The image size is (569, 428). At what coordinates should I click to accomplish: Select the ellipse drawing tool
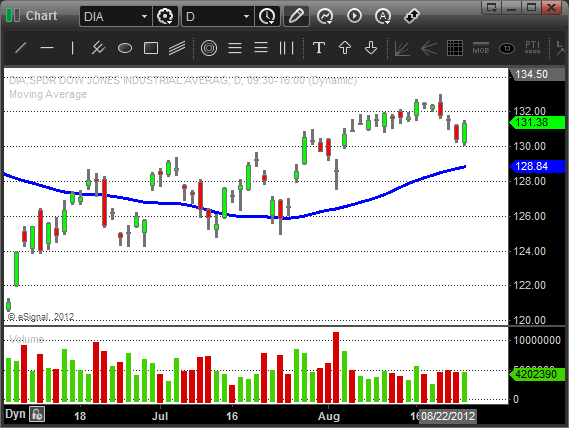click(x=125, y=48)
